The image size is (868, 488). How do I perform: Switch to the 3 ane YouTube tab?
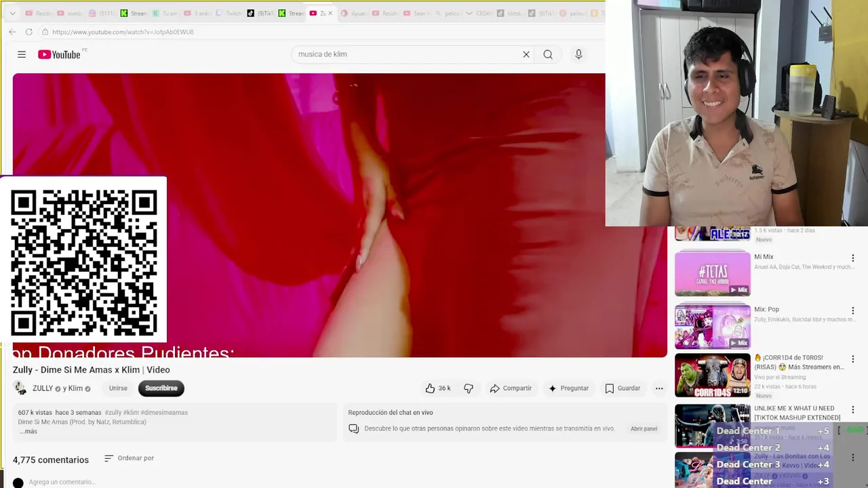point(197,14)
